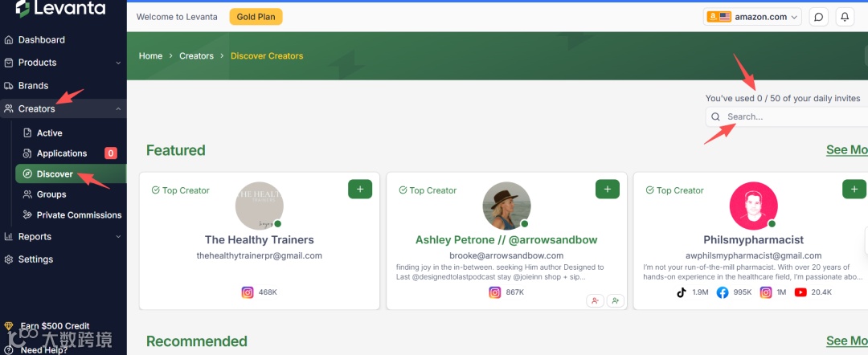Invite Ashley Petrone with plus button
The width and height of the screenshot is (868, 355).
(x=608, y=189)
